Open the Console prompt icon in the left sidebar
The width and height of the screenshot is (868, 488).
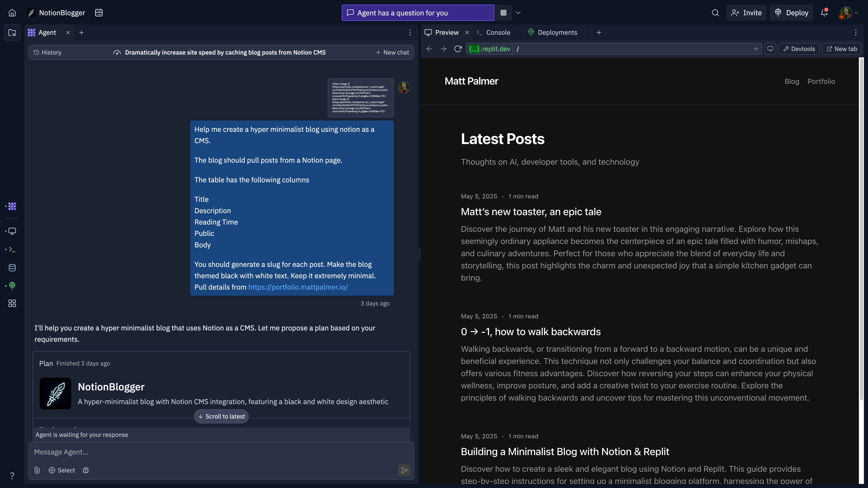click(x=12, y=249)
